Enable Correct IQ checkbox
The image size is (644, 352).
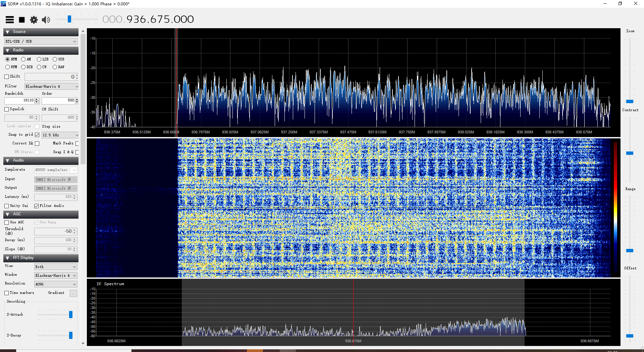[37, 143]
